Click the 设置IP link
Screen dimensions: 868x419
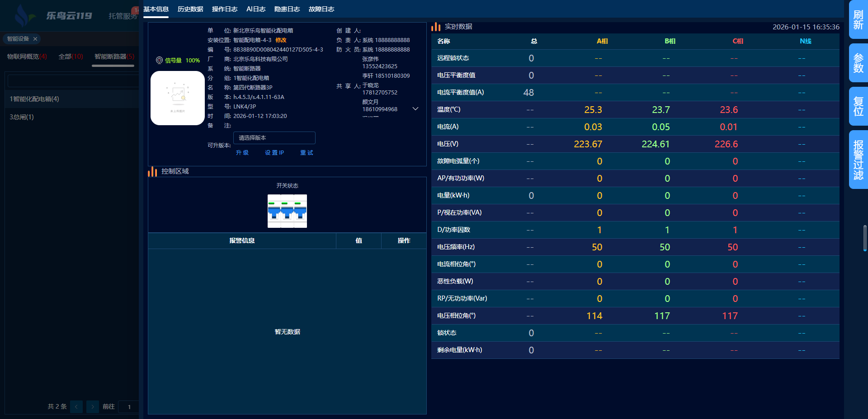point(274,153)
